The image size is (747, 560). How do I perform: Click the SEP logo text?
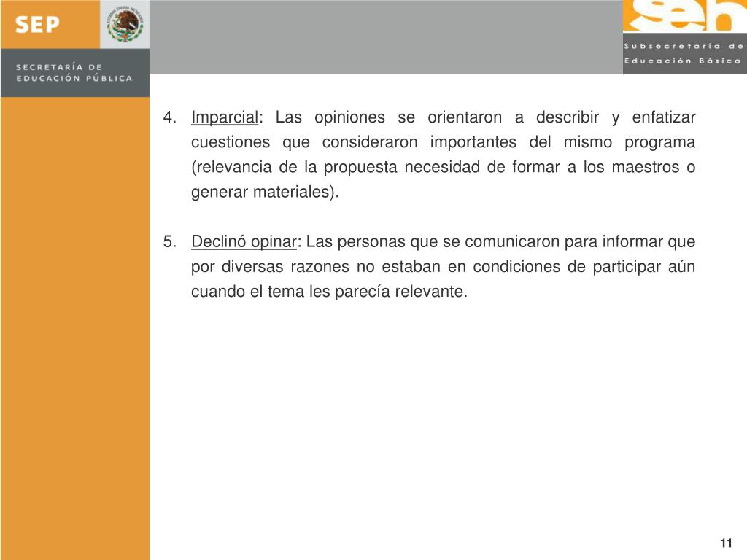point(37,24)
